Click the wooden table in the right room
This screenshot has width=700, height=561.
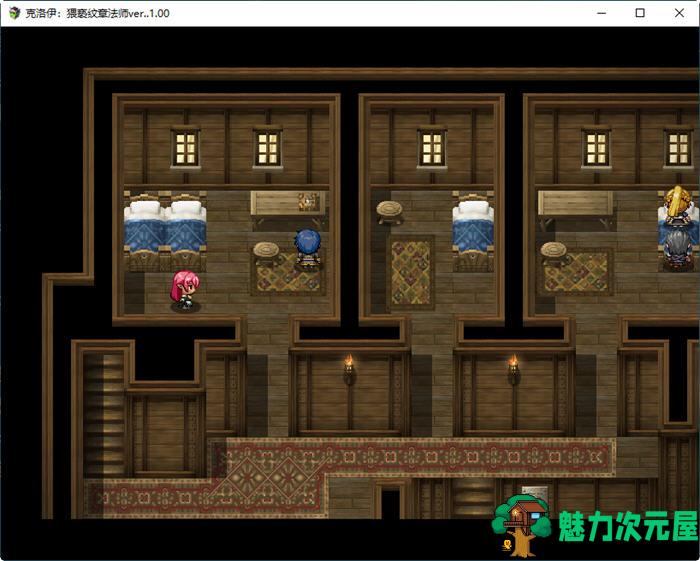pyautogui.click(x=575, y=208)
